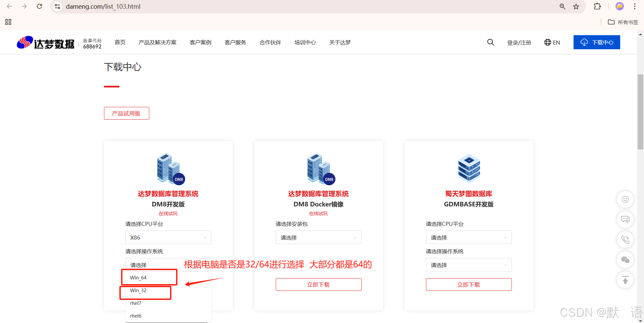This screenshot has width=644, height=323.
Task: Open apps grid icon in bookmarks bar
Action: (8, 22)
